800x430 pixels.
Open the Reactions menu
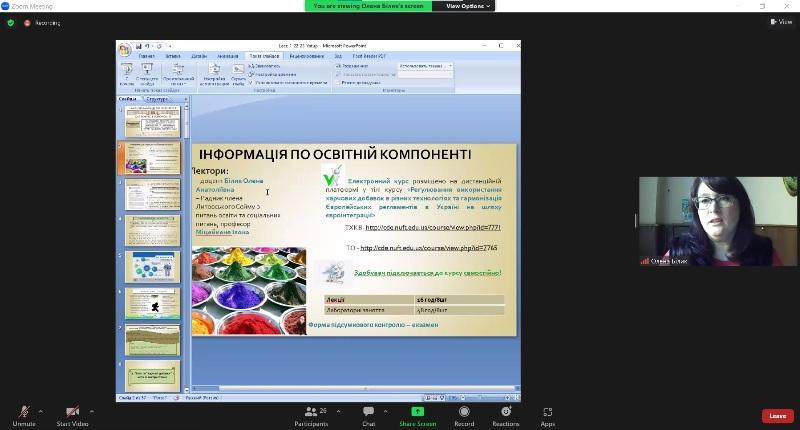point(505,412)
